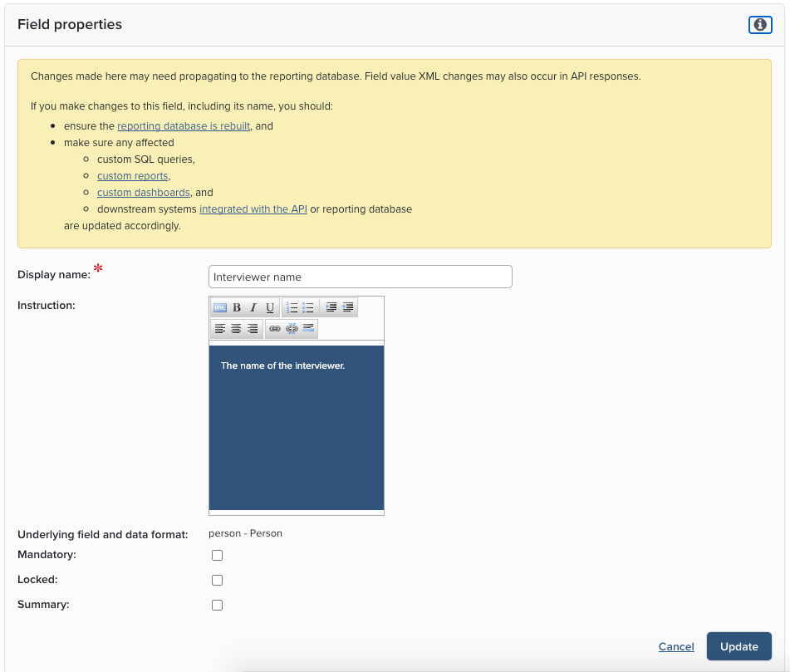
Task: Click the Cancel link
Action: (676, 646)
